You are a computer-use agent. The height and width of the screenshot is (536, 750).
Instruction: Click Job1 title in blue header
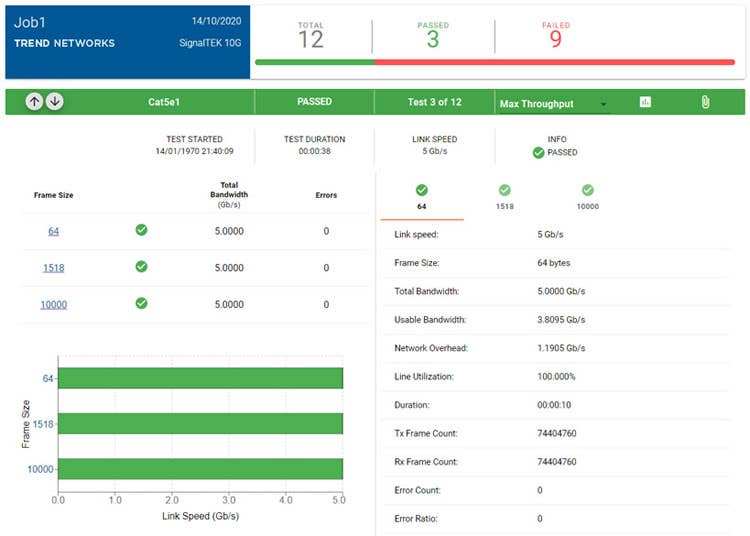30,22
